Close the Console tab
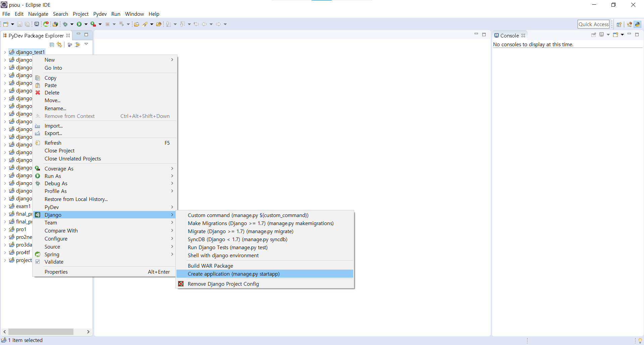The width and height of the screenshot is (644, 345). (523, 36)
